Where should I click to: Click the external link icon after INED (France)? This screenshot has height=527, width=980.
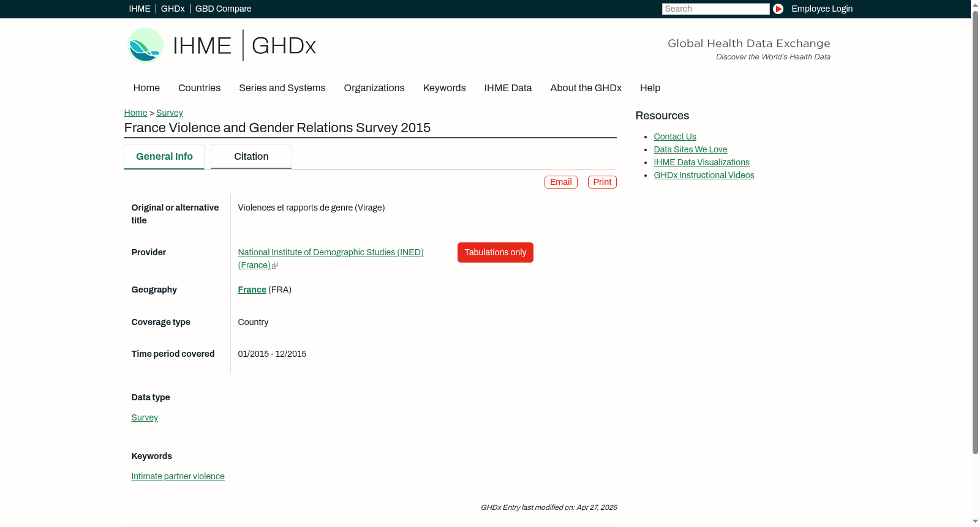(275, 266)
